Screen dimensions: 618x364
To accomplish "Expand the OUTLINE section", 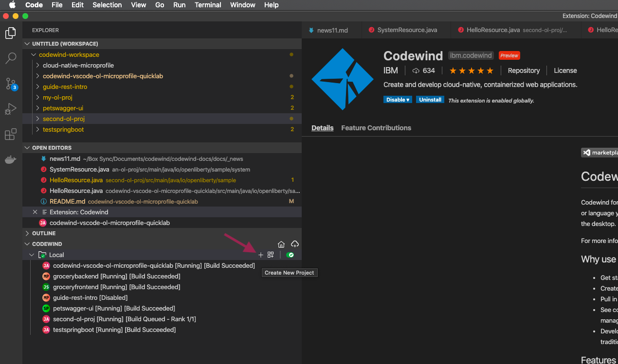I will [28, 233].
